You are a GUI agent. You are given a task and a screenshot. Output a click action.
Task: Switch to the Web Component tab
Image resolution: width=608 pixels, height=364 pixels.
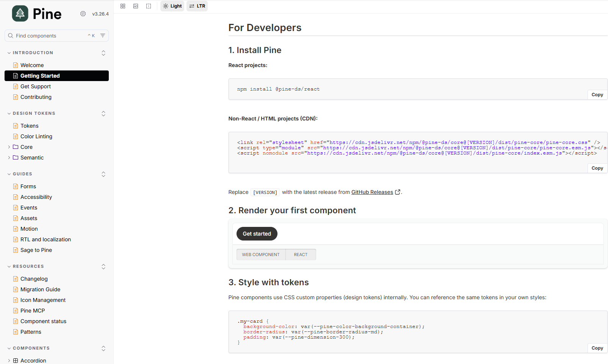pyautogui.click(x=261, y=255)
